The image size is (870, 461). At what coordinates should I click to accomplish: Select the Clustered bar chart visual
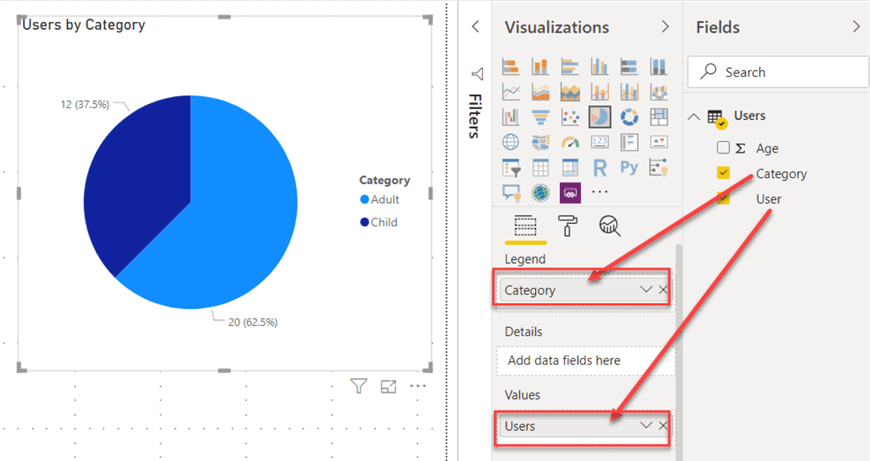pos(570,67)
